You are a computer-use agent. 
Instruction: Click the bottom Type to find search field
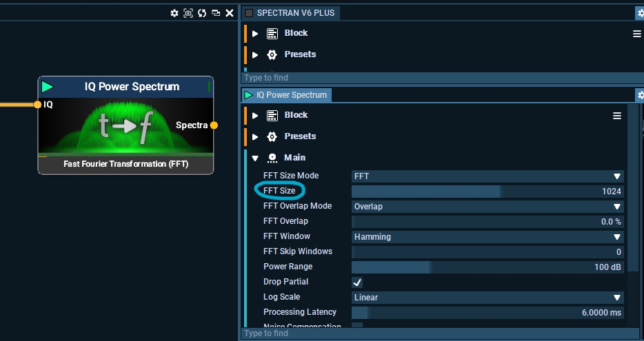click(x=434, y=333)
